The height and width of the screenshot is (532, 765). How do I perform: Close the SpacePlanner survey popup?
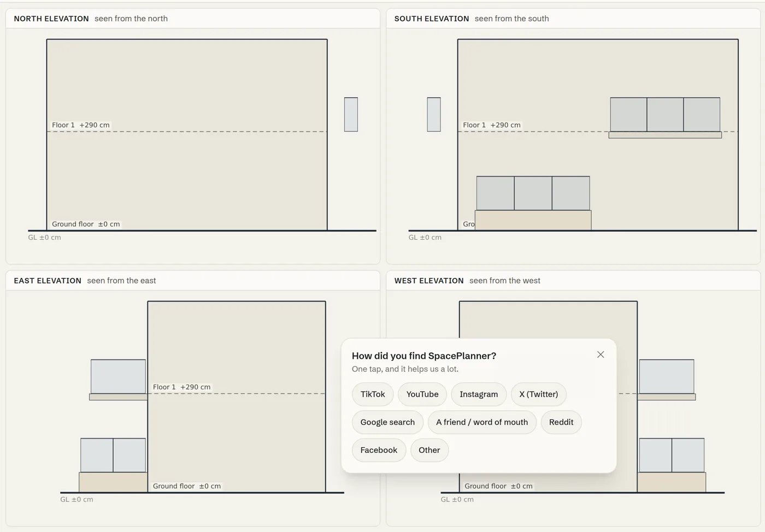601,354
